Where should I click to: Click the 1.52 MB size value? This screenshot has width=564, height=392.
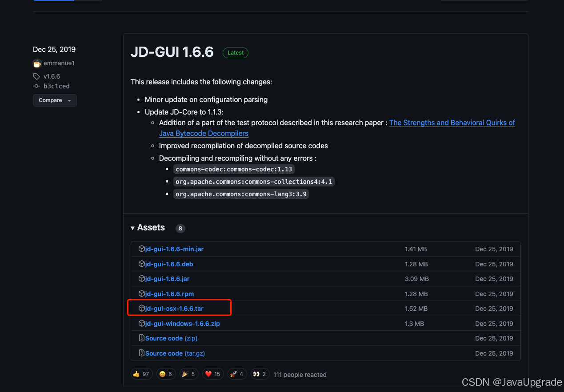click(x=416, y=309)
